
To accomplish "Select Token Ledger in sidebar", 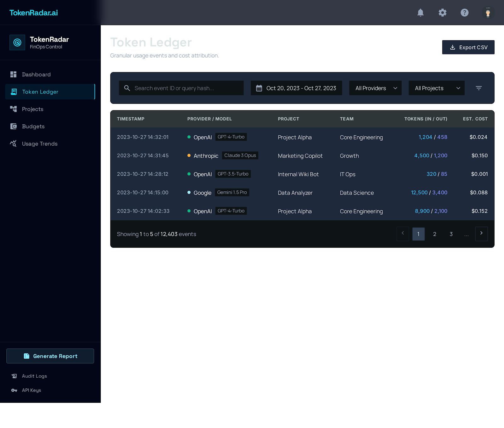I will coord(50,92).
